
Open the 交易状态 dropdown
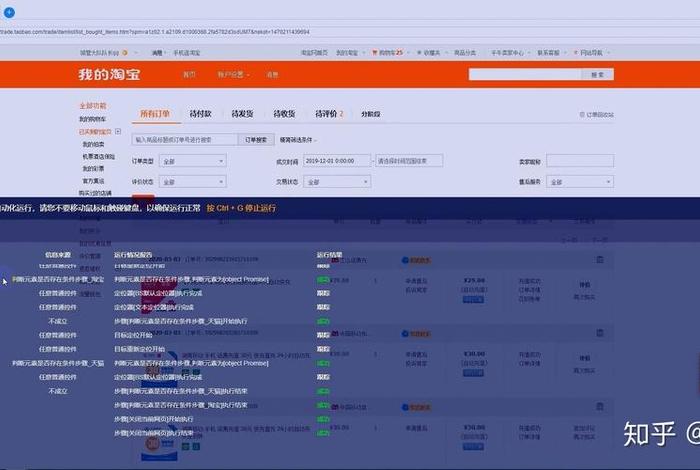pyautogui.click(x=337, y=182)
